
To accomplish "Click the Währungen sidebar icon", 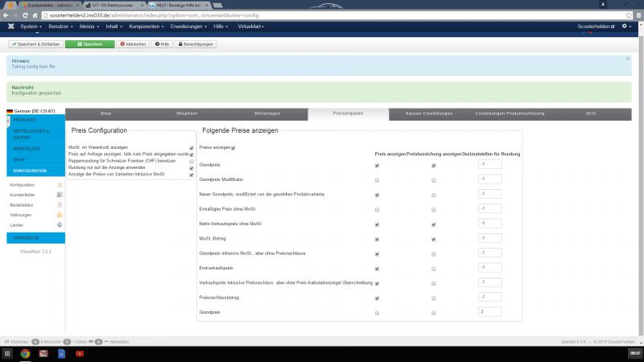I will [60, 215].
